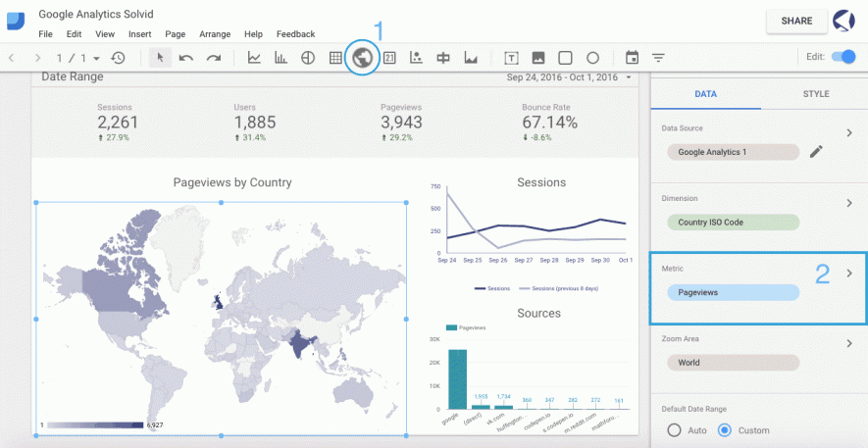Open the View menu

pyautogui.click(x=105, y=34)
